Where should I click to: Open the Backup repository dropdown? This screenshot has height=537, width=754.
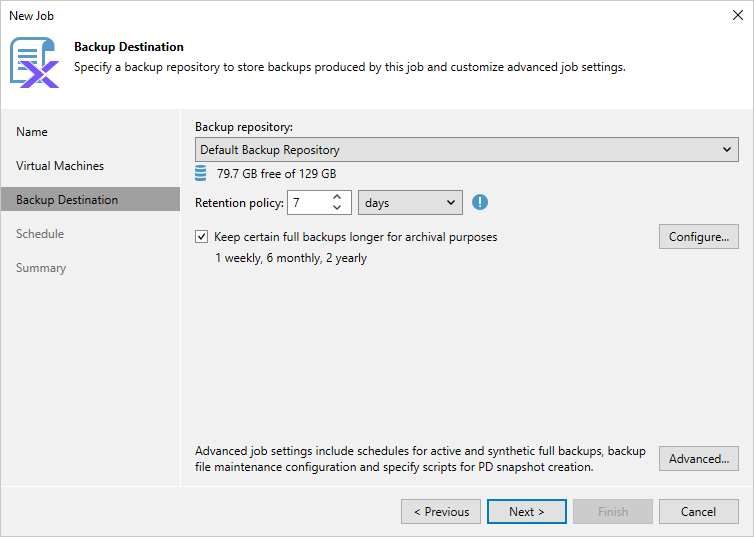pos(466,150)
